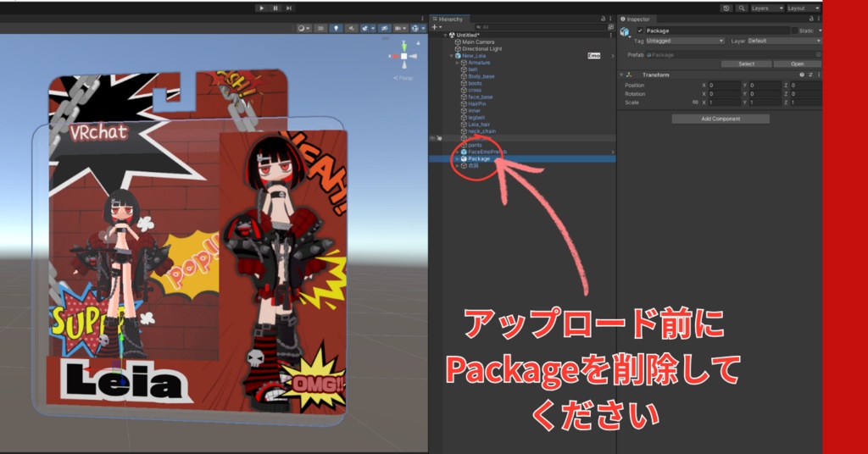Toggle the scene gizmo rotation lock
Image resolution: width=868 pixels, height=454 pixels.
418,42
